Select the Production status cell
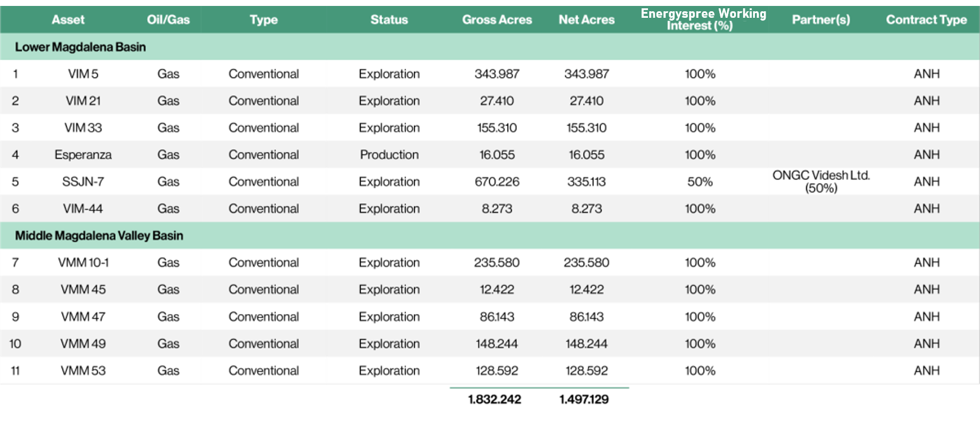This screenshot has height=425, width=980. coord(389,155)
